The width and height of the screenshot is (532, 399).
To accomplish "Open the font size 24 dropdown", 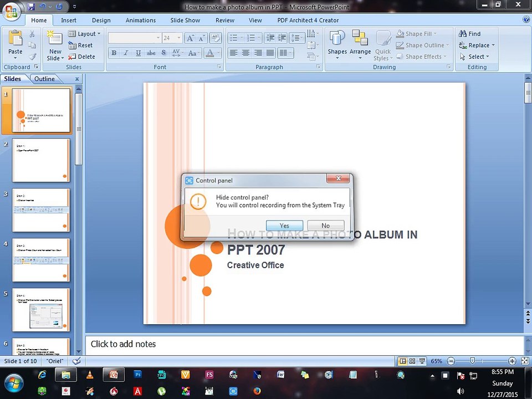I will 179,38.
